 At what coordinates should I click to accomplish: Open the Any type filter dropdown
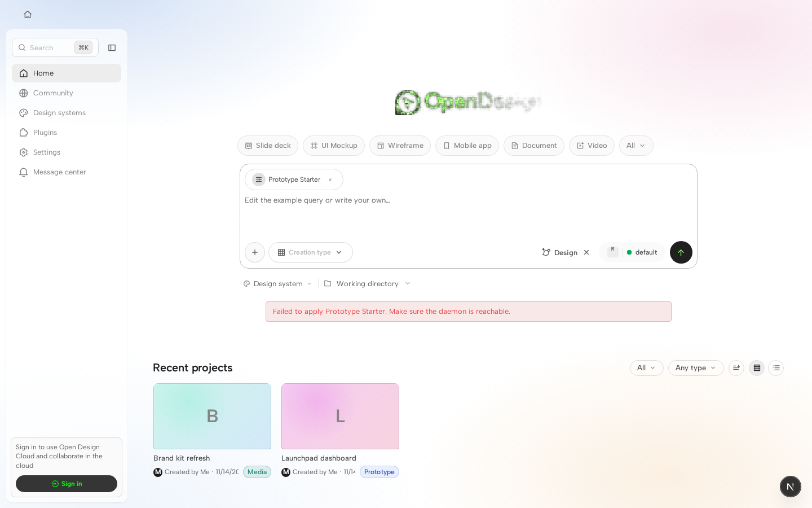tap(696, 368)
